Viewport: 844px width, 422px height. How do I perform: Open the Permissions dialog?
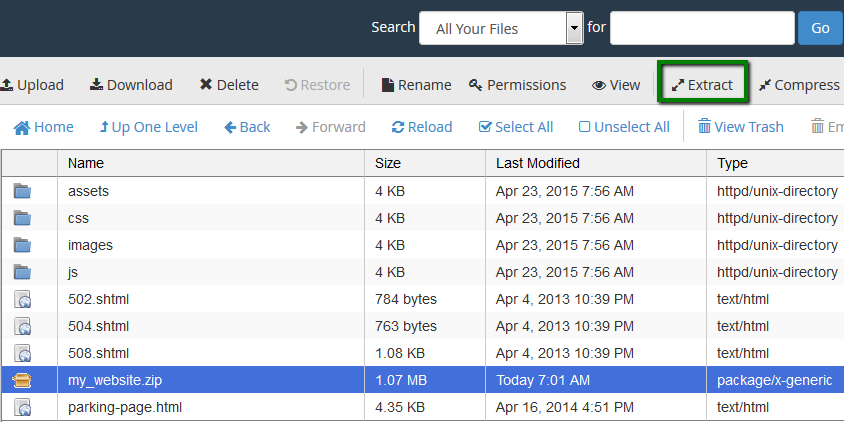tap(517, 85)
